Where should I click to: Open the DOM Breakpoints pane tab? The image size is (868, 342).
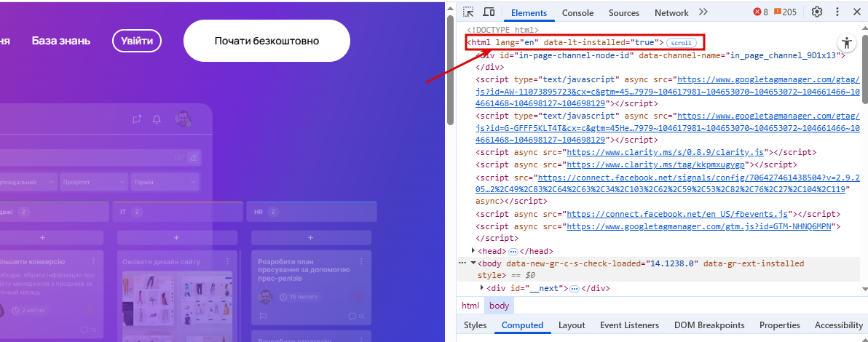point(709,325)
